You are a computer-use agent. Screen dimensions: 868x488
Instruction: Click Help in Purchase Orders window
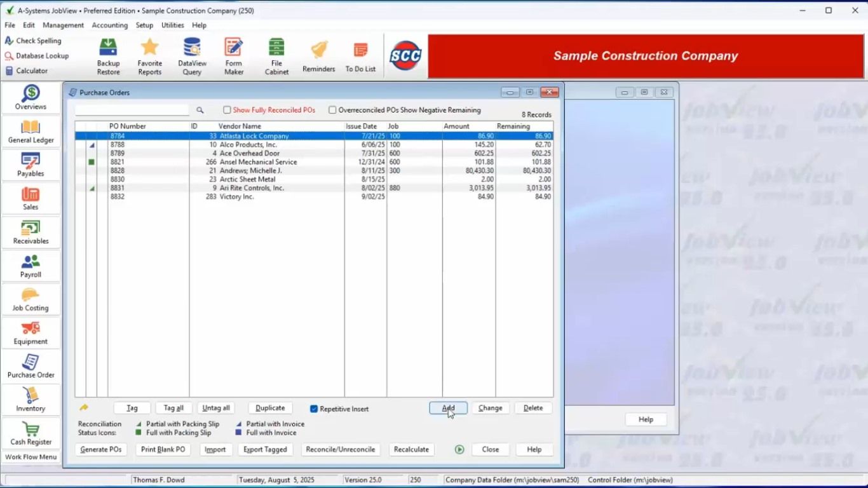[x=534, y=449]
